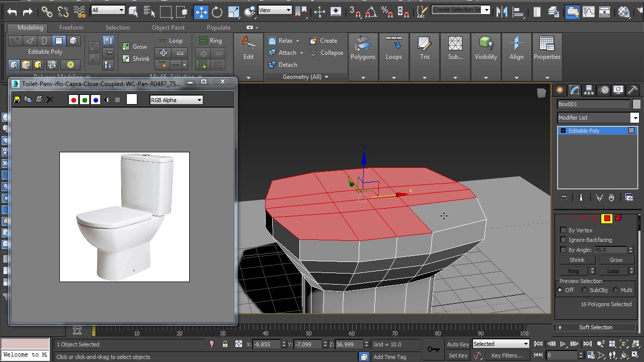Activate the Select and Link tool

click(47, 11)
